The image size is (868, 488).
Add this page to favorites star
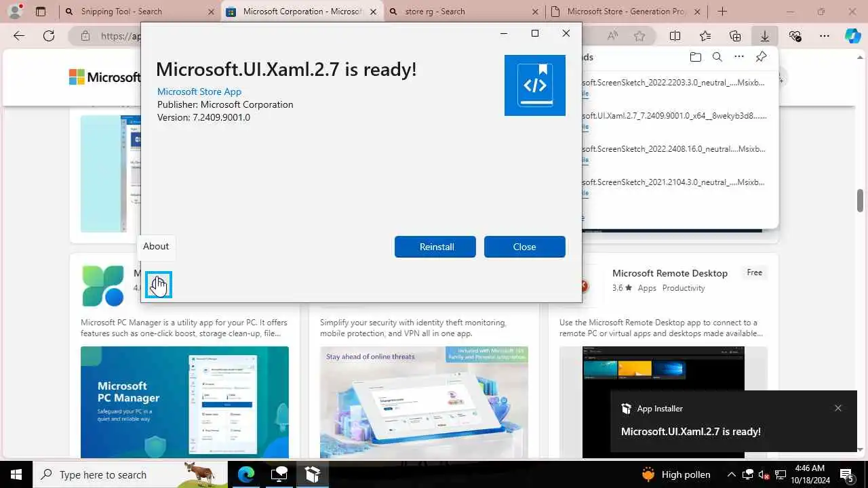[x=639, y=36]
